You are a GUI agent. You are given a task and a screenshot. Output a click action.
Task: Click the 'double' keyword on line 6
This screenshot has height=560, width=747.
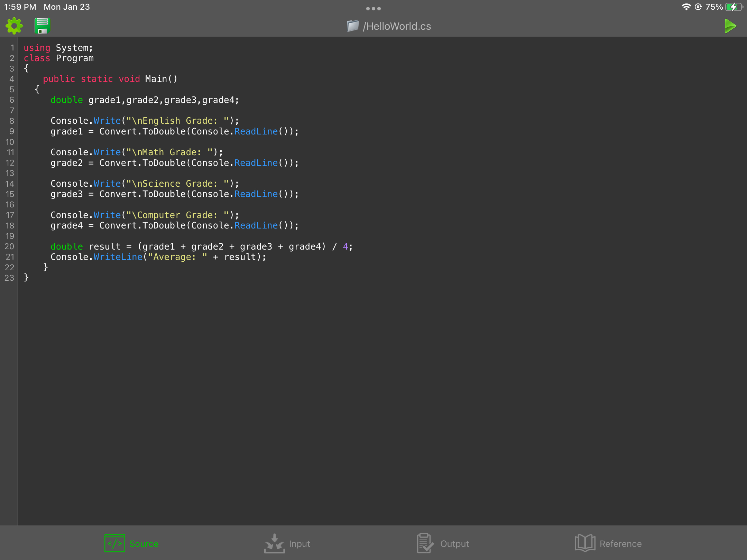tap(66, 100)
